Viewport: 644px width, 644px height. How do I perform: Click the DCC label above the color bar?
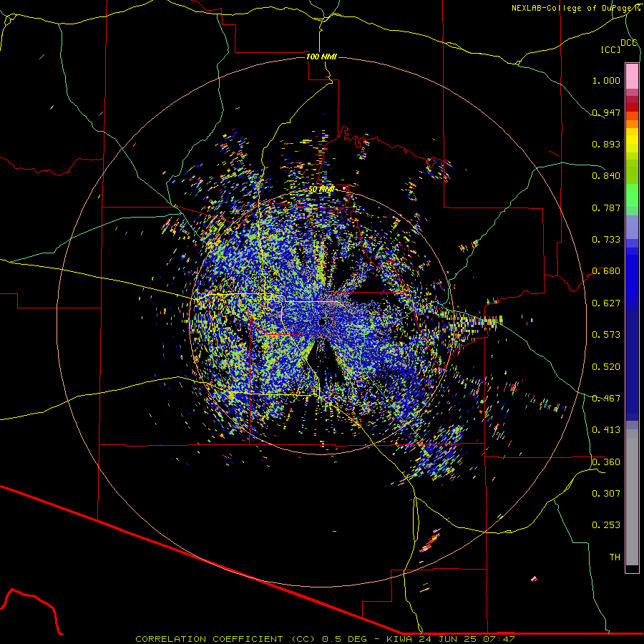tap(629, 42)
